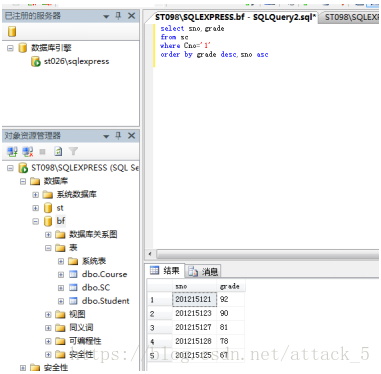The image size is (381, 374).
Task: Select the dbo.SC table
Action: click(x=96, y=288)
